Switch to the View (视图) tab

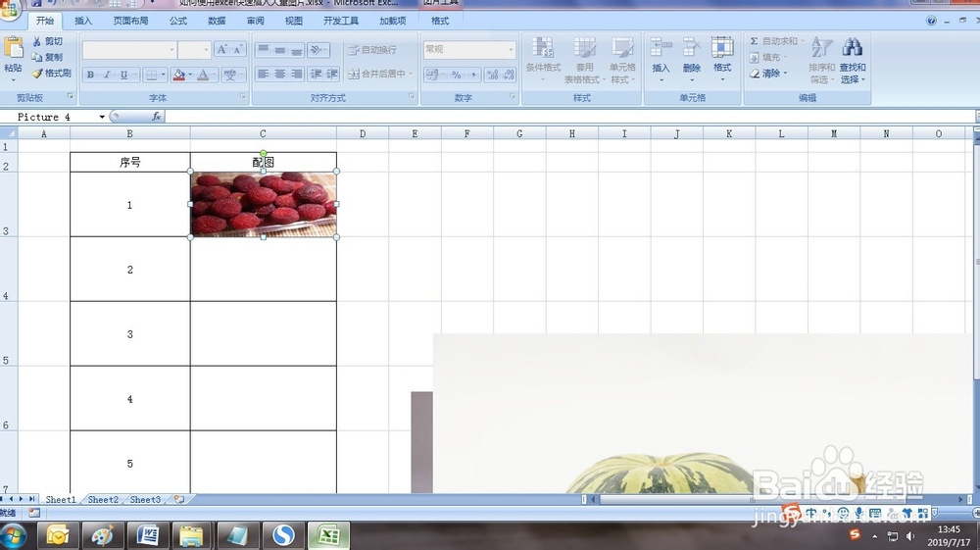coord(294,21)
